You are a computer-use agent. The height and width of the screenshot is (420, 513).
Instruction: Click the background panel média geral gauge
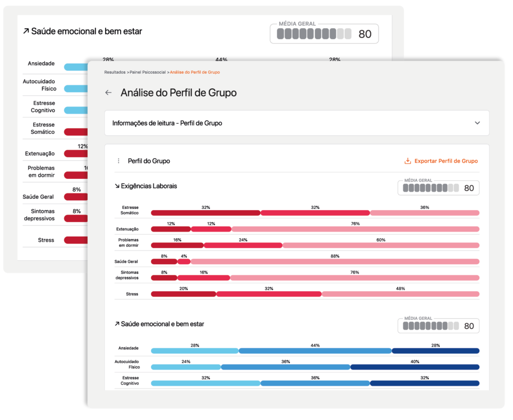pyautogui.click(x=324, y=34)
